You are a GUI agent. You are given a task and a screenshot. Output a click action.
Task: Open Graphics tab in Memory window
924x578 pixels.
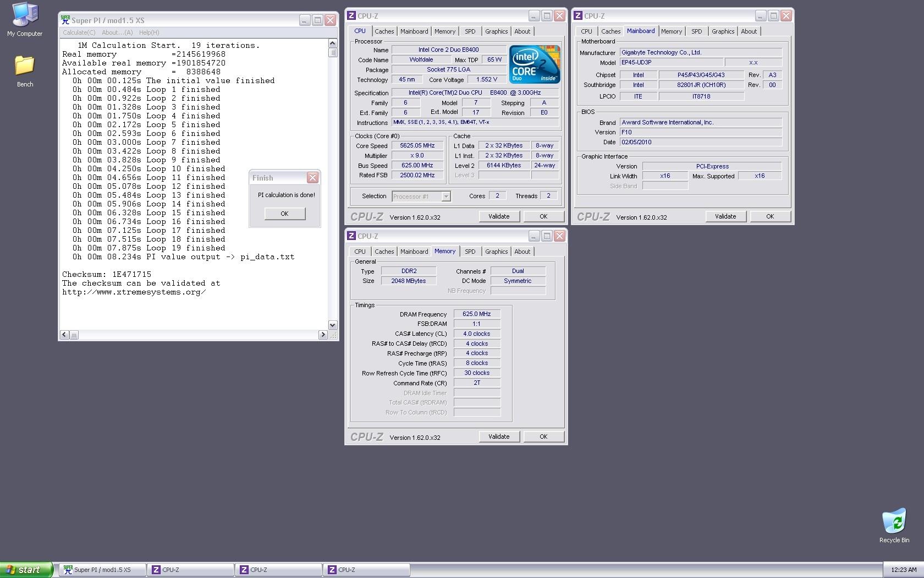(496, 252)
